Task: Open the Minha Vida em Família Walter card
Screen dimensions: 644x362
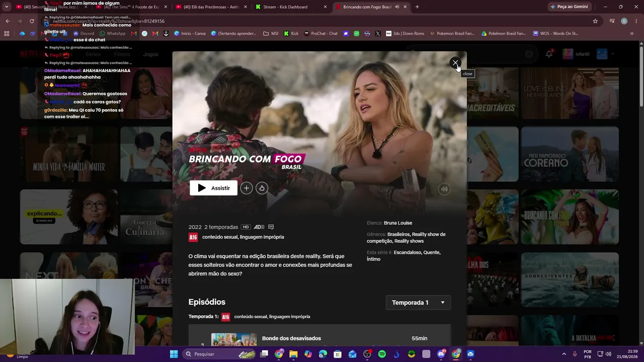Action: pos(69,154)
